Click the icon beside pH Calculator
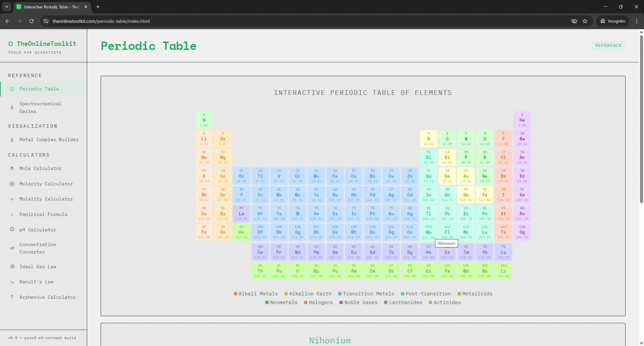 [x=12, y=230]
